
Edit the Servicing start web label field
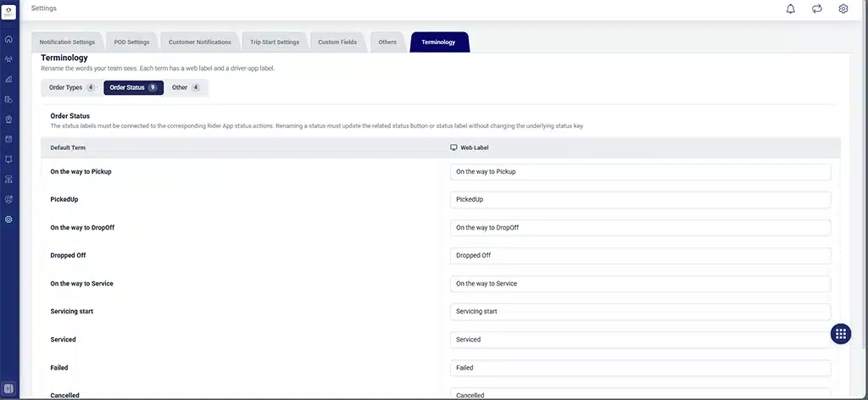click(x=641, y=312)
